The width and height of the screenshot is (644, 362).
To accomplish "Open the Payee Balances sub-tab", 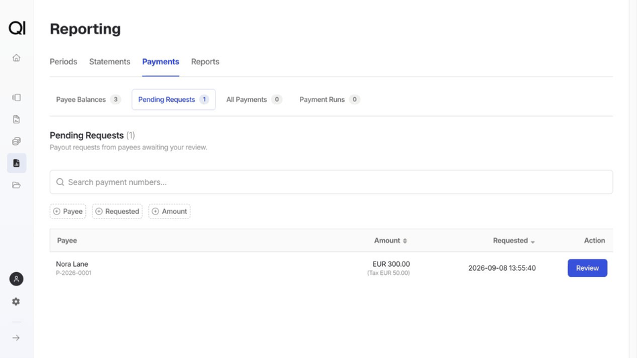I will (89, 101).
